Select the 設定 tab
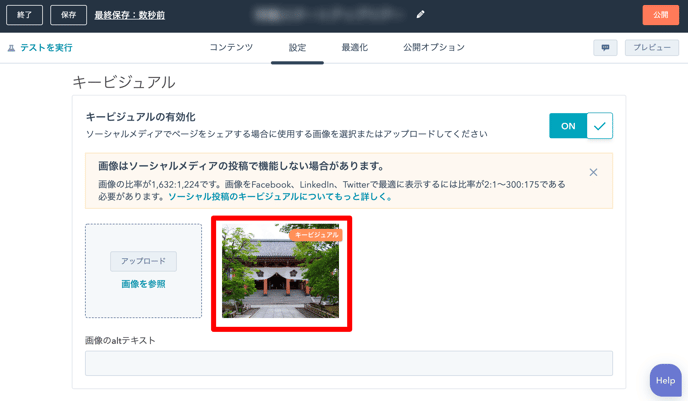 pyautogui.click(x=297, y=48)
